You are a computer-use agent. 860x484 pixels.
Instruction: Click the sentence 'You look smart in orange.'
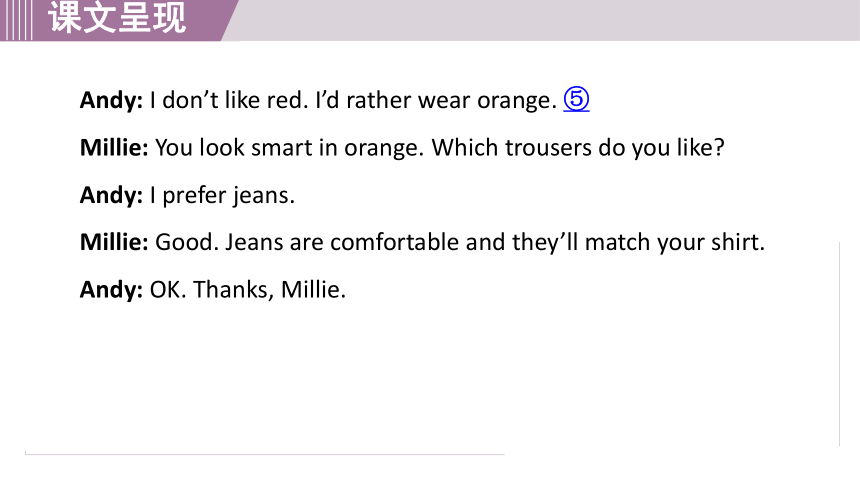290,148
